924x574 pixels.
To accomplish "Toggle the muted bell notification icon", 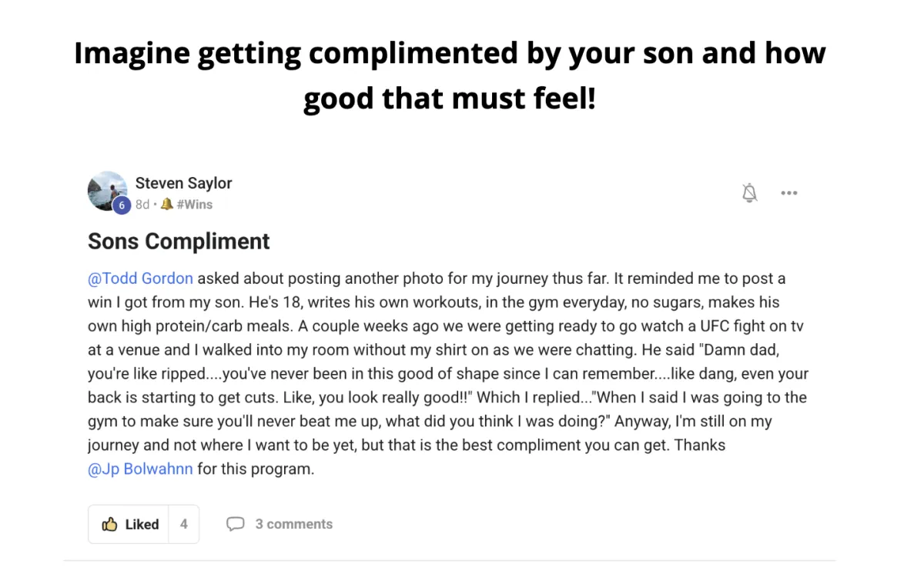I will (749, 192).
